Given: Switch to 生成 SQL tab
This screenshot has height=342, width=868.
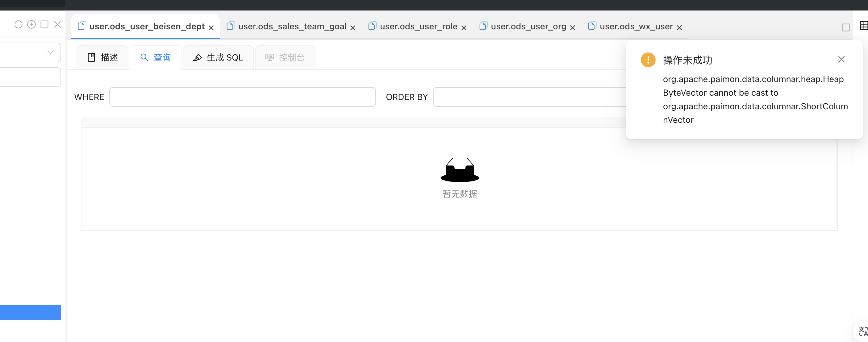Looking at the screenshot, I should [218, 58].
